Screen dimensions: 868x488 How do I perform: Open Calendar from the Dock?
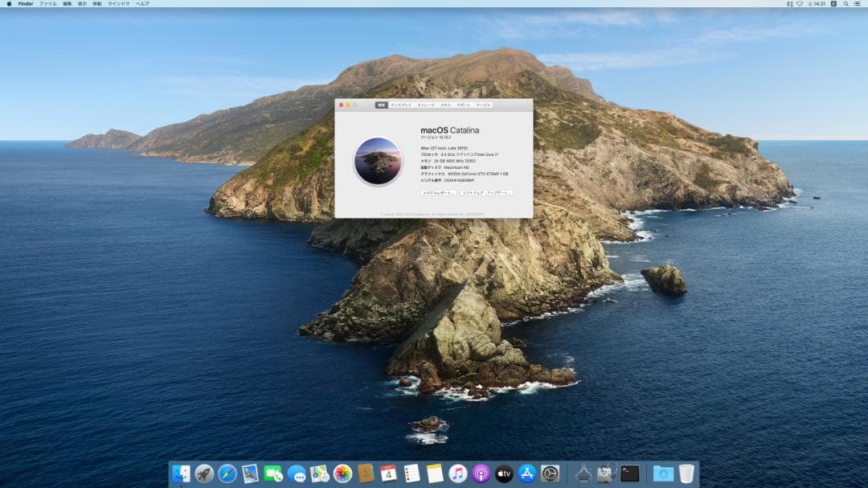(388, 472)
